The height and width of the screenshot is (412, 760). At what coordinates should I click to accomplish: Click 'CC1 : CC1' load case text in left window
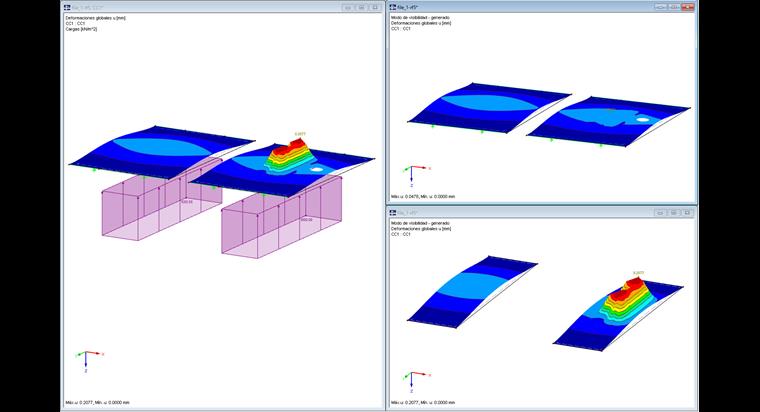click(75, 23)
